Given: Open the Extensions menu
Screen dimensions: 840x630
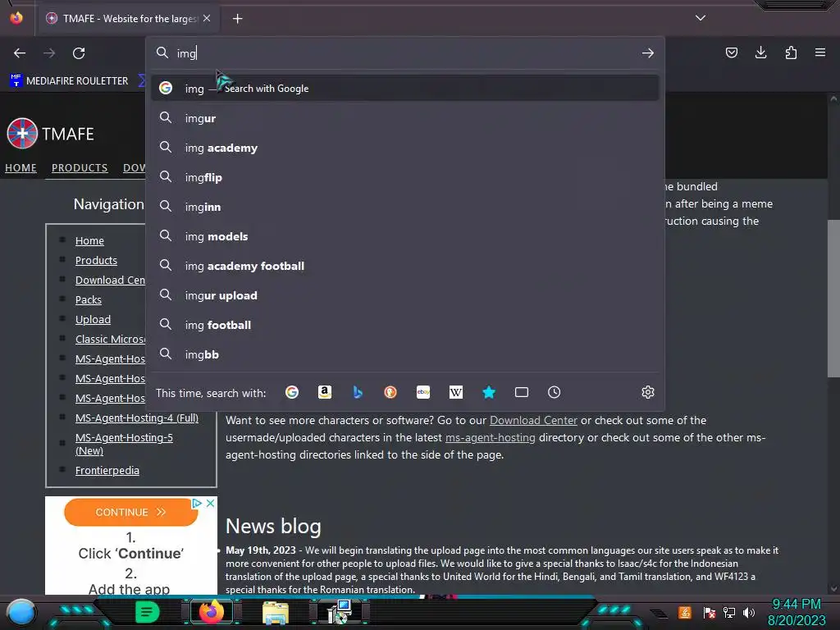Looking at the screenshot, I should coord(791,52).
